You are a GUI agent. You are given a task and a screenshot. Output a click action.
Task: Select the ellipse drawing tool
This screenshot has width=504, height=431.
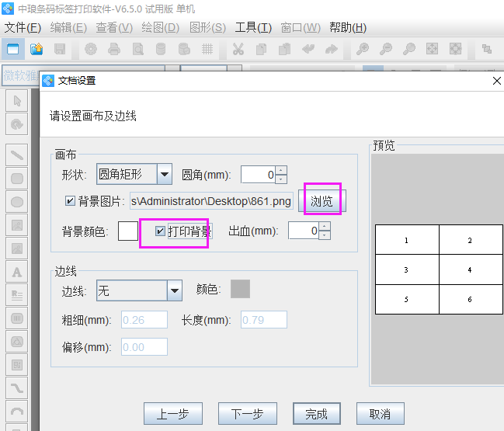(17, 202)
